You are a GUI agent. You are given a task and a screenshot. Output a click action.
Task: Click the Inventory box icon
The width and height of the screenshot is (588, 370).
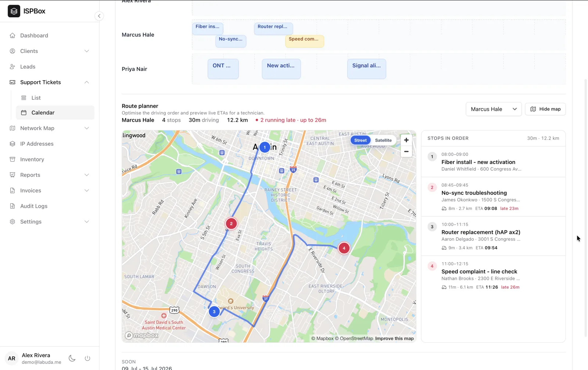click(x=12, y=159)
